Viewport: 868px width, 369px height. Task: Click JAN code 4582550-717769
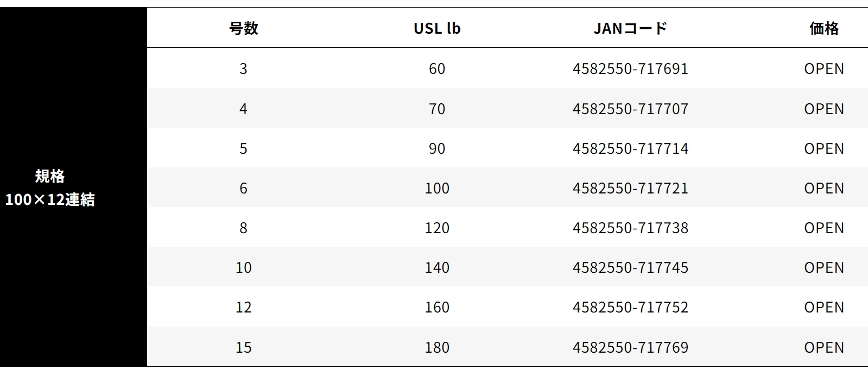pos(630,347)
